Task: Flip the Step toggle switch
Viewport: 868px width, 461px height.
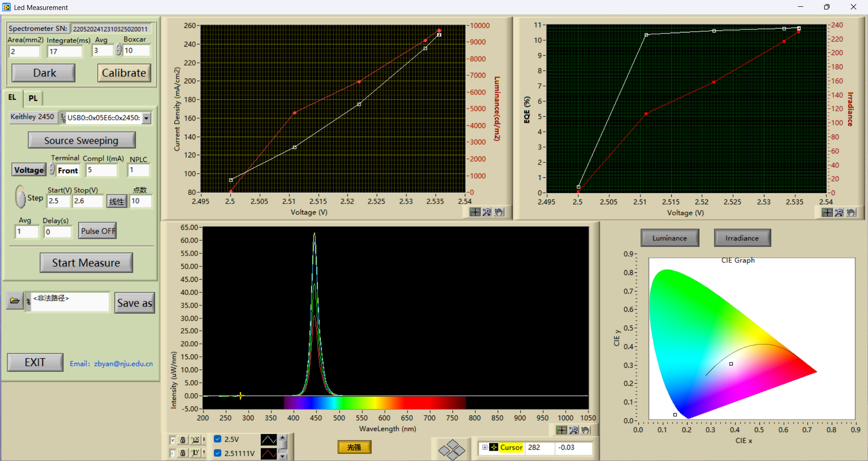Action: [20, 197]
